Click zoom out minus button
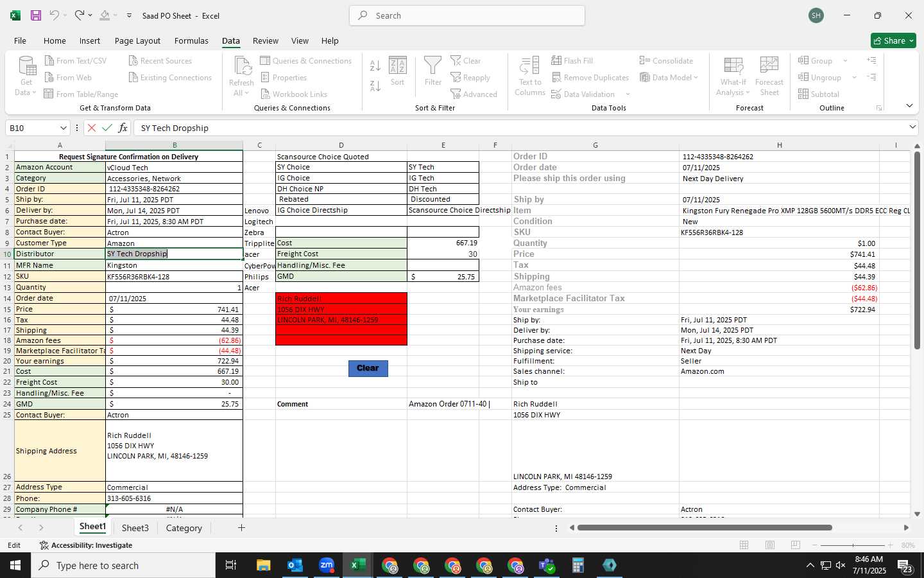This screenshot has width=924, height=578. 815,545
